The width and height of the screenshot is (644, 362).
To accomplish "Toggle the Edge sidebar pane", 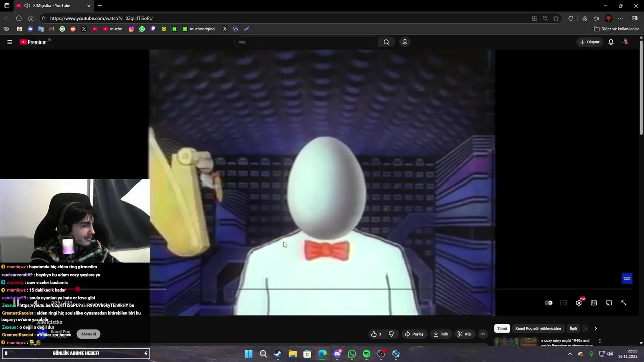I will (635, 18).
